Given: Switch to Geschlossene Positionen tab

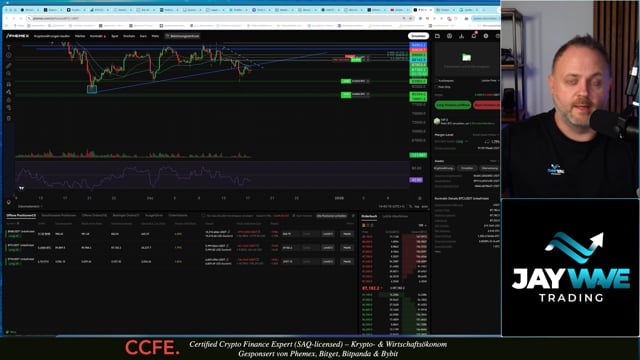Looking at the screenshot, I should 59,216.
